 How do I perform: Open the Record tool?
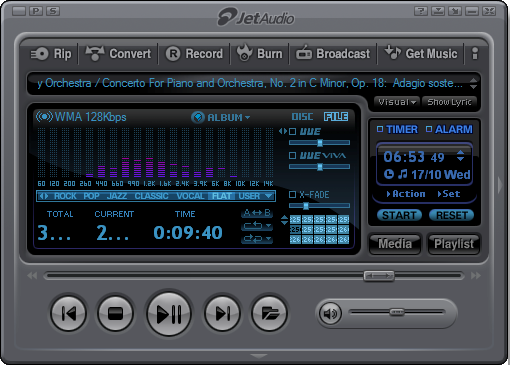pyautogui.click(x=194, y=54)
